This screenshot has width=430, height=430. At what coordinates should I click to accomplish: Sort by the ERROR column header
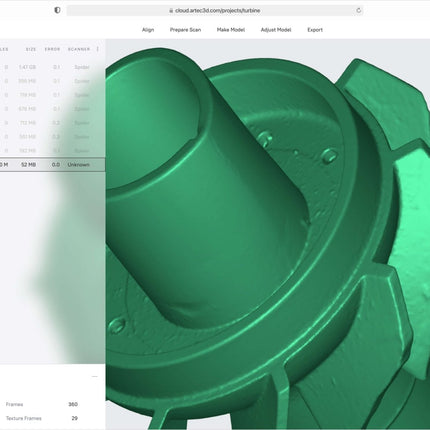[52, 49]
